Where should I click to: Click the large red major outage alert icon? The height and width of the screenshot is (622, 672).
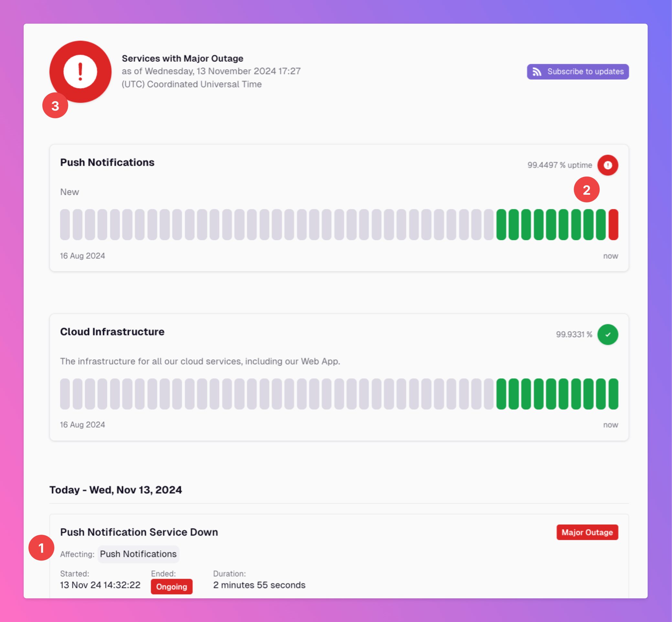pos(80,71)
